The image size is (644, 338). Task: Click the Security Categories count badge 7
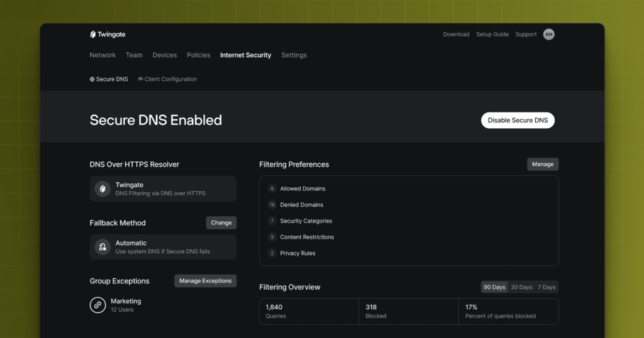coord(272,221)
